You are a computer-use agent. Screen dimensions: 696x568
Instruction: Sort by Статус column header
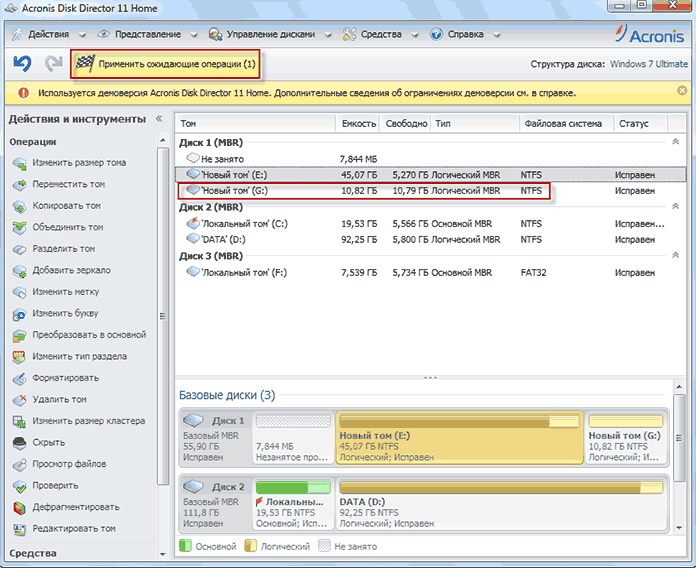[x=641, y=123]
